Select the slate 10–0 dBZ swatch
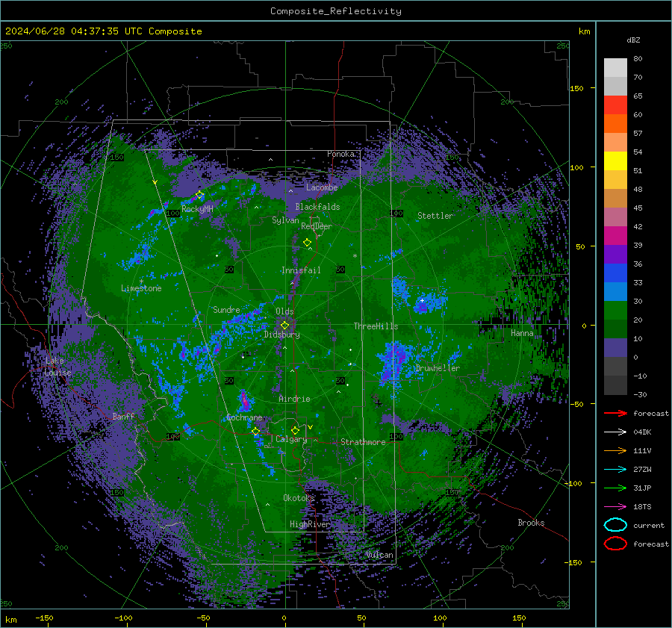The width and height of the screenshot is (672, 628). point(615,348)
